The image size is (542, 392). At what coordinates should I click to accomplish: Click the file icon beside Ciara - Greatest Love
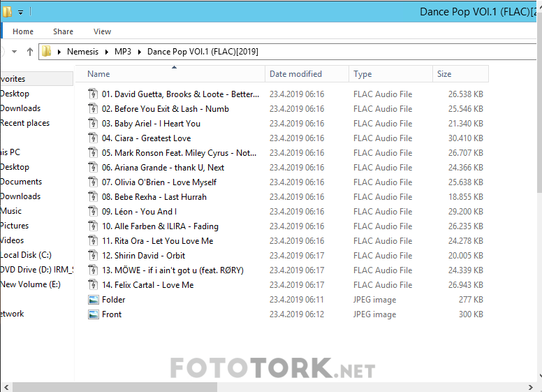pos(93,138)
